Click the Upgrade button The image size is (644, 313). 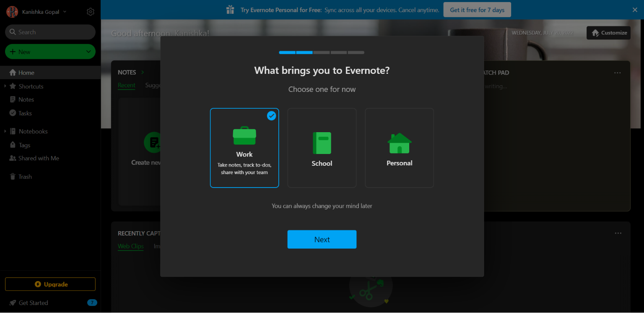coord(50,284)
